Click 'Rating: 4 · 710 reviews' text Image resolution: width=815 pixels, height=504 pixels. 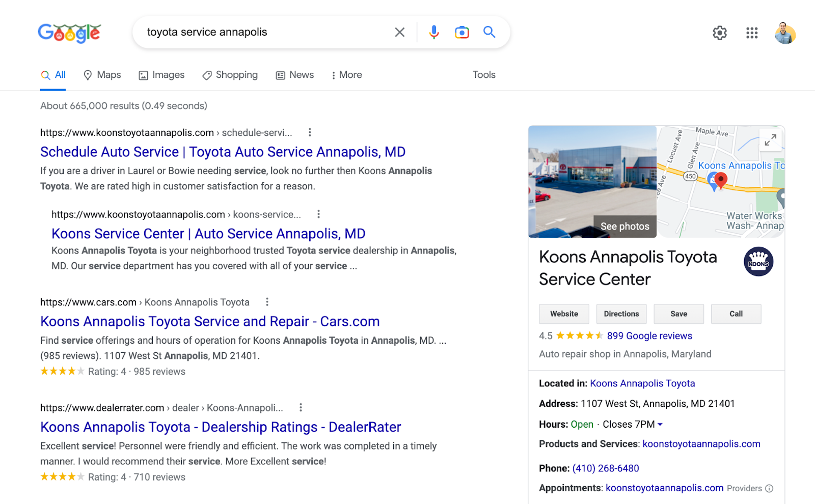point(137,477)
